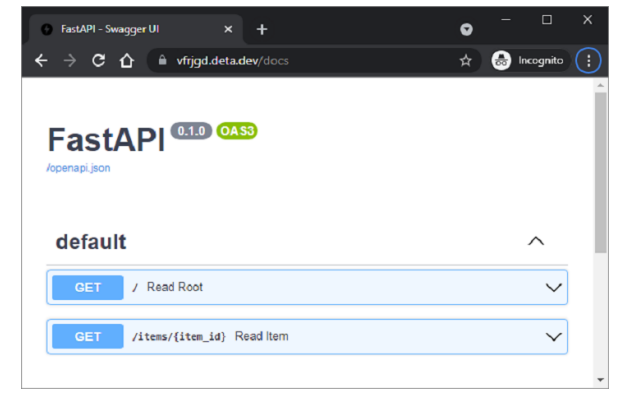Open Chrome's three-dot menu
Viewport: 626px width, 401px height.
click(x=588, y=61)
